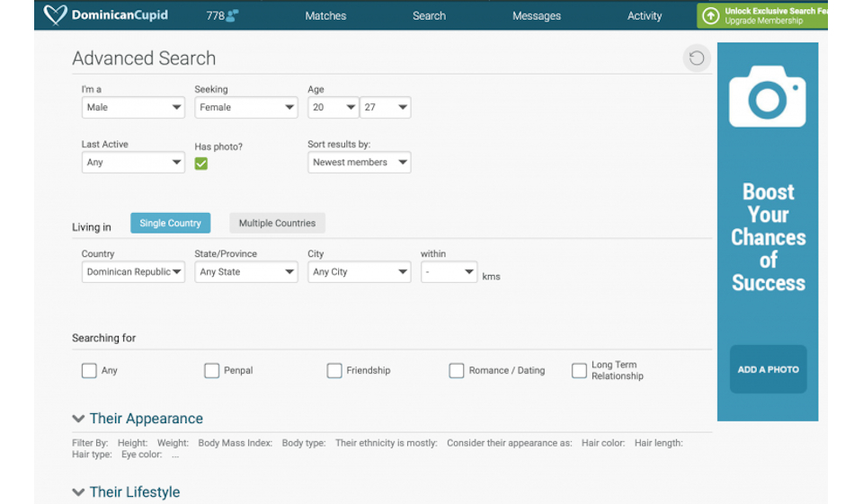The width and height of the screenshot is (863, 504).
Task: Expand the Country dropdown showing Dominican Republic
Action: point(133,272)
